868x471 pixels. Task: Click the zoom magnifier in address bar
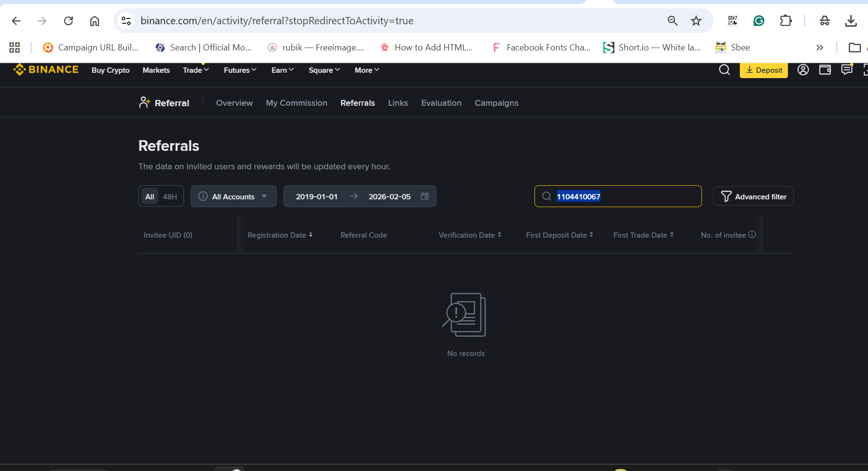pos(672,21)
